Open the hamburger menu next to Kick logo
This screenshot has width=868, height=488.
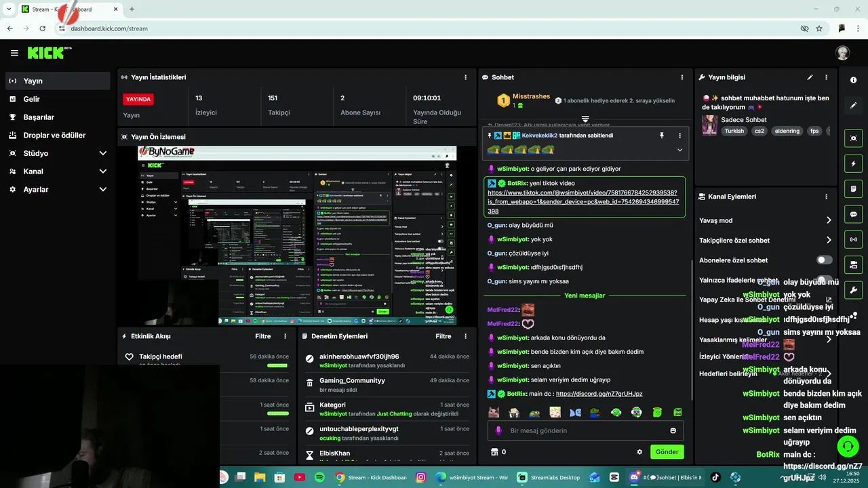pyautogui.click(x=14, y=53)
